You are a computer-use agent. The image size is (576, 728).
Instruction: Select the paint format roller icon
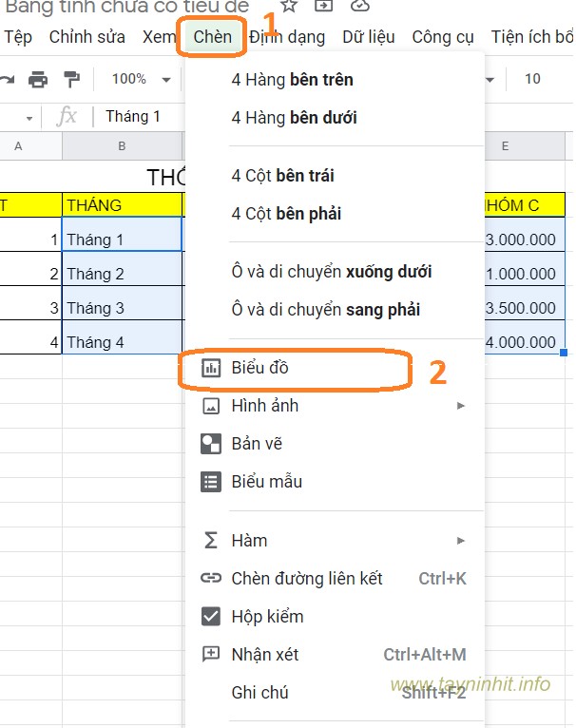(71, 79)
